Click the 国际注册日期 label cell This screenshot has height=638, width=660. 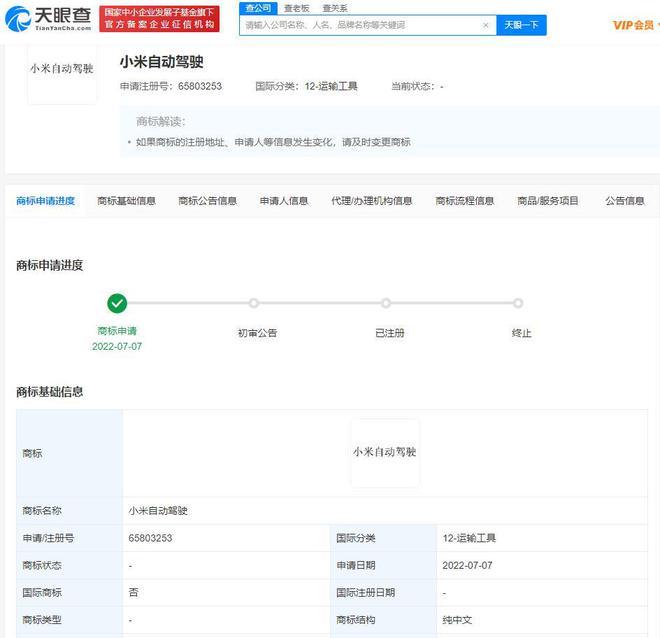(383, 593)
